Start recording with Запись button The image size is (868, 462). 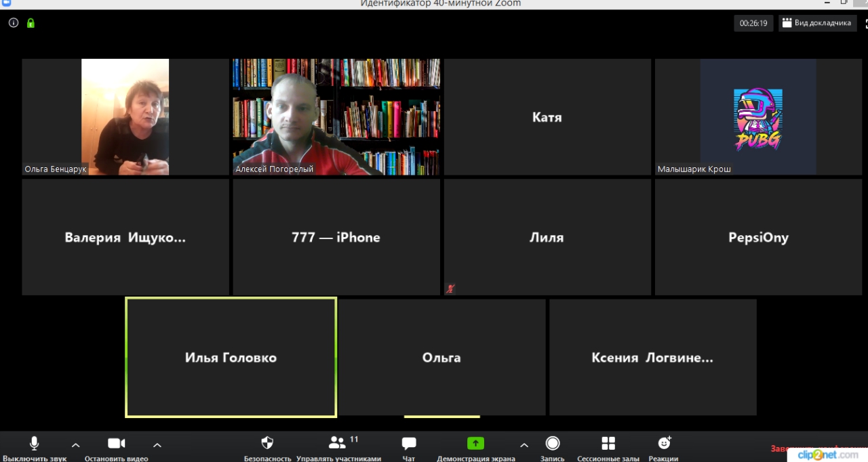coord(552,444)
